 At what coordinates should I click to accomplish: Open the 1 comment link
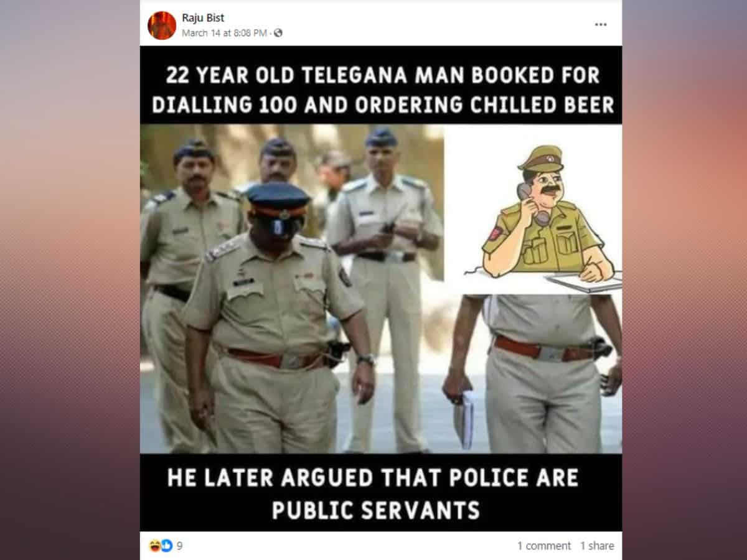[543, 546]
